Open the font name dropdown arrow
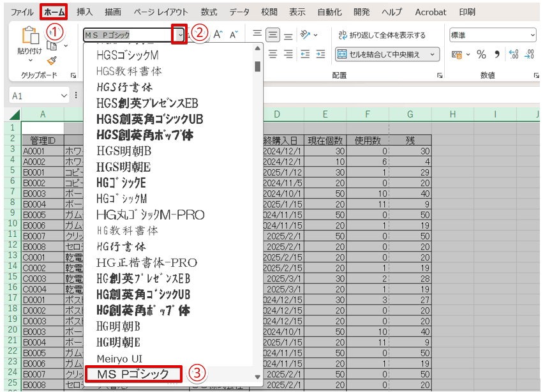 point(180,34)
